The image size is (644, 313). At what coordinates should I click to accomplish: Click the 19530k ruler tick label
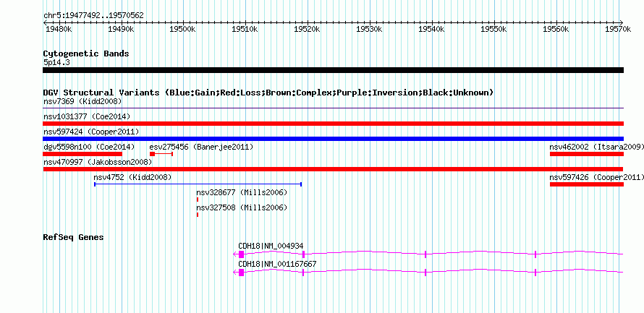pos(370,29)
